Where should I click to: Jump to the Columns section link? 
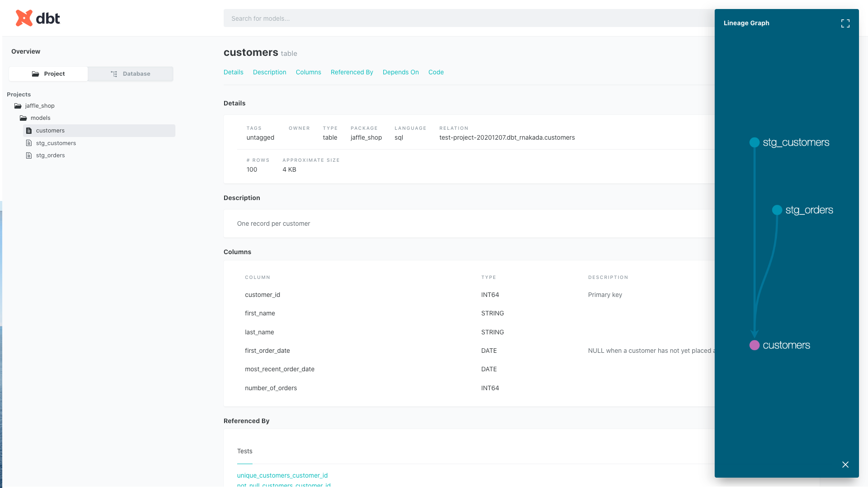(x=308, y=72)
